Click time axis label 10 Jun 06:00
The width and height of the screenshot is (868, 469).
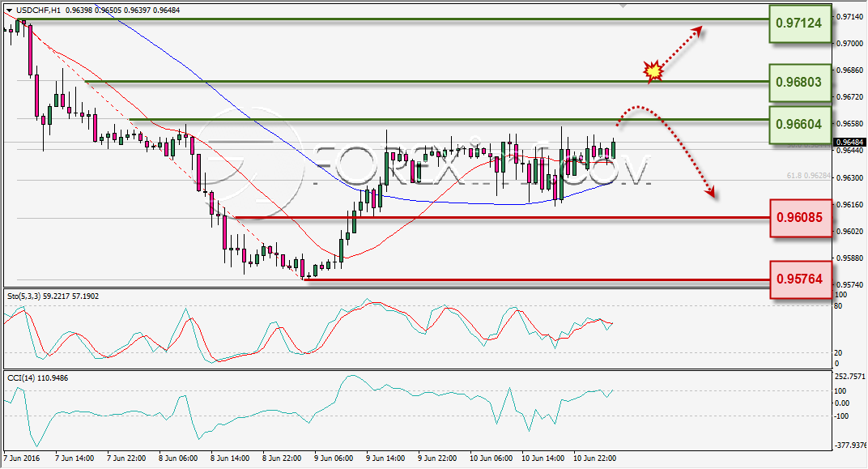pyautogui.click(x=491, y=458)
